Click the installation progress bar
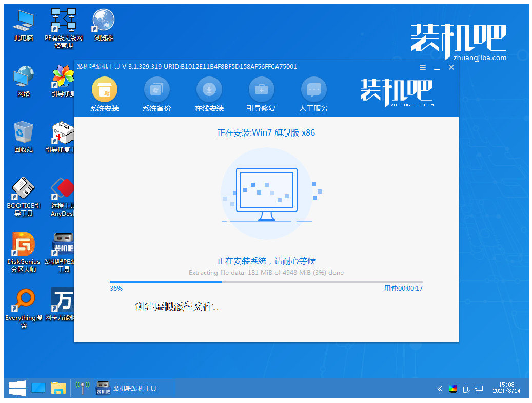This screenshot has height=403, width=532. [266, 281]
